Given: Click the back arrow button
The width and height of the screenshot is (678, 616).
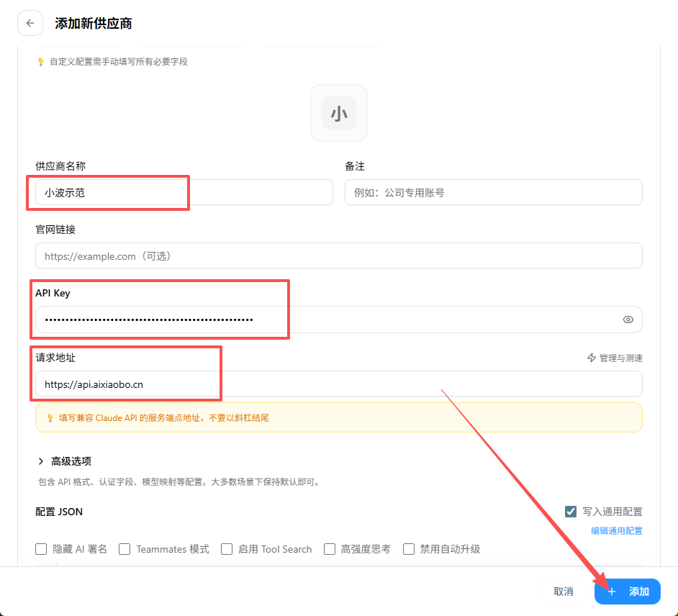Looking at the screenshot, I should click(30, 23).
